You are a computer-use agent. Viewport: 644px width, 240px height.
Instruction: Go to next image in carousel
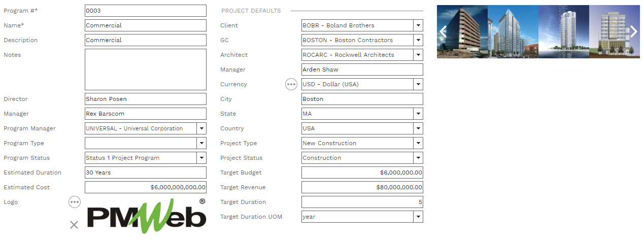click(x=633, y=32)
